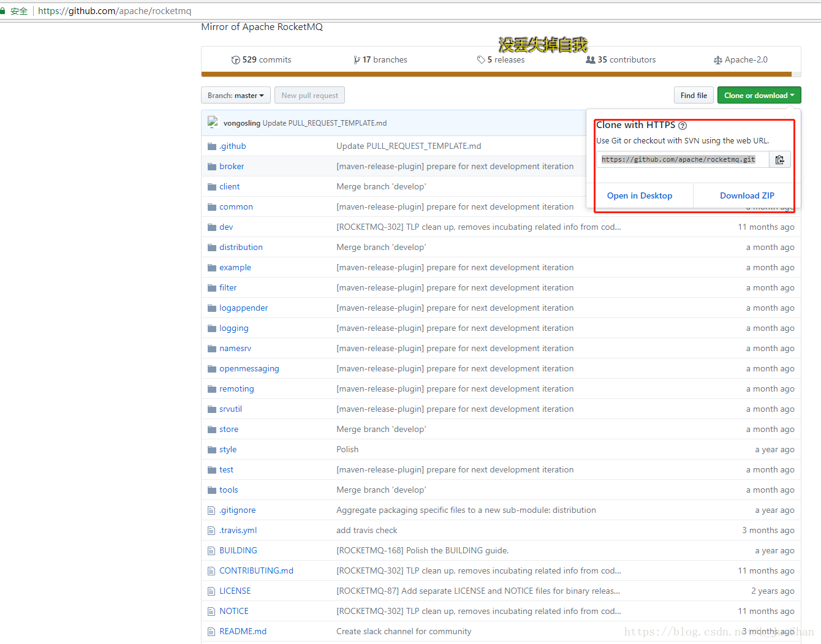Viewport: 821px width, 644px height.
Task: Click the Apache-2.0 license scale icon
Action: (x=717, y=60)
